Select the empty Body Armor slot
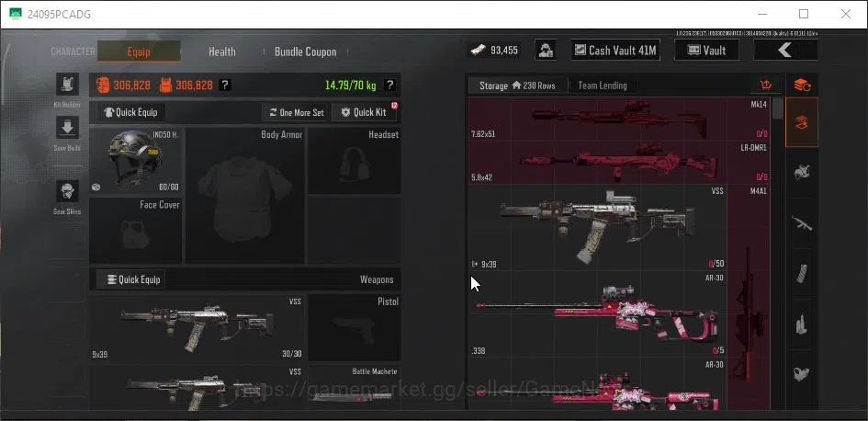 244,196
